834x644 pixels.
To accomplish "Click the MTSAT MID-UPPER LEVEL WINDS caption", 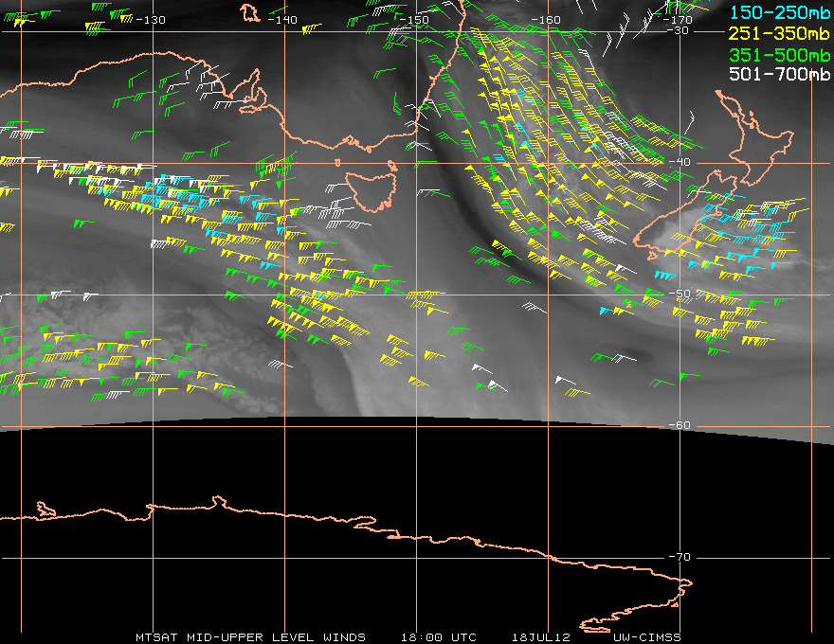I will point(250,637).
